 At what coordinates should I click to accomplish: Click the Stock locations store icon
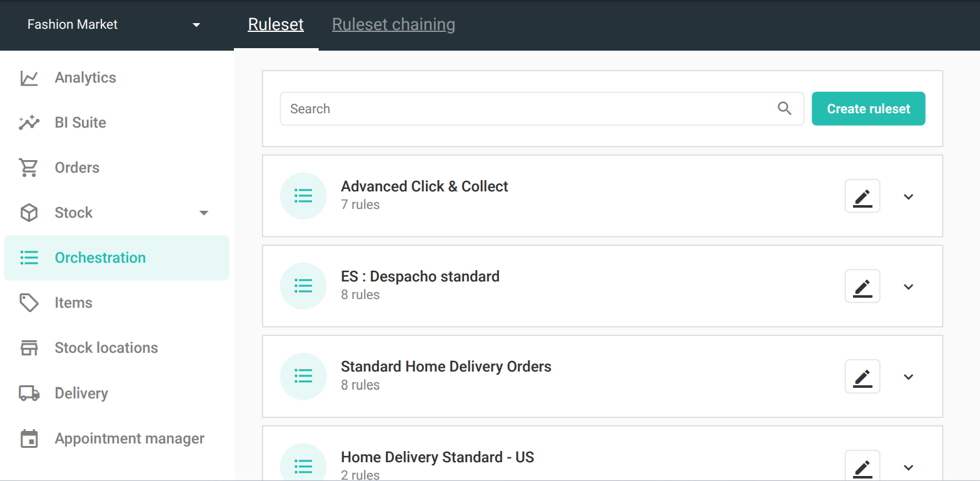point(29,348)
